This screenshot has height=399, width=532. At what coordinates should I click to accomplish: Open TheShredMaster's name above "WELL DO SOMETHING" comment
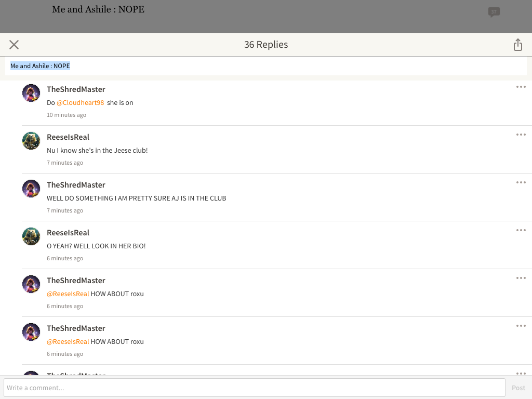(76, 185)
